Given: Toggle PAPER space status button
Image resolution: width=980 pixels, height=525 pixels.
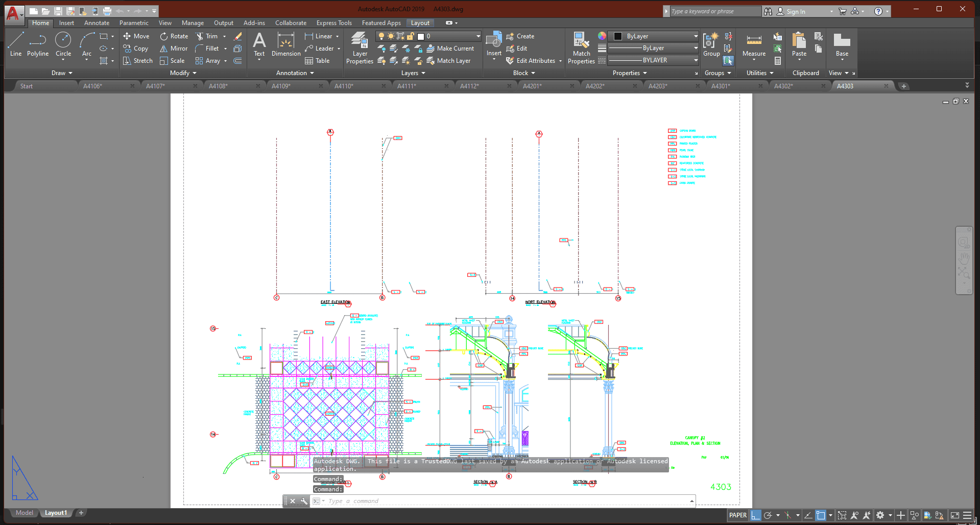Looking at the screenshot, I should [x=737, y=515].
